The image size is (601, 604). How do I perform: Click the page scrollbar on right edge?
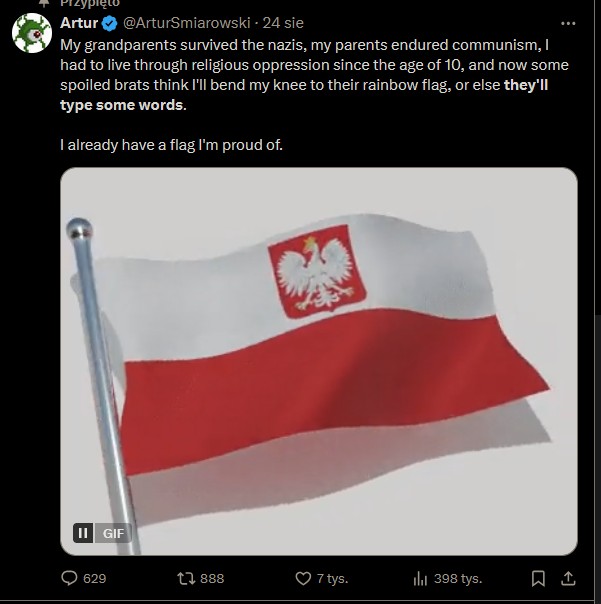pos(598,455)
